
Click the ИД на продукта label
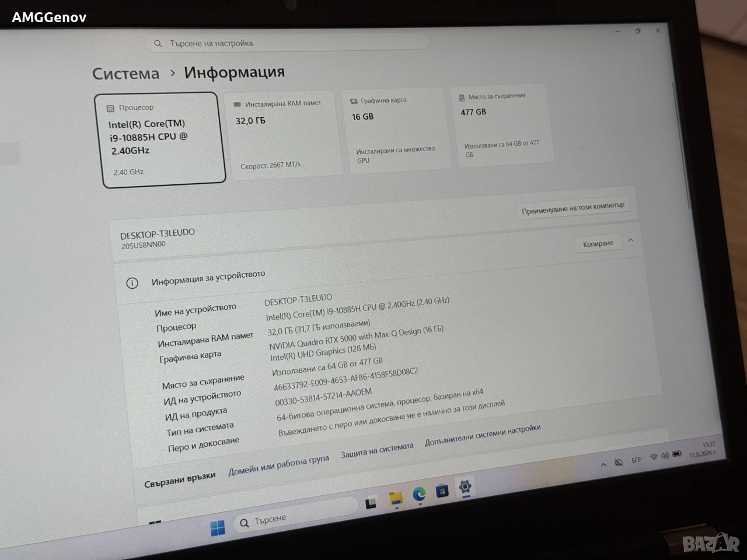click(x=196, y=414)
